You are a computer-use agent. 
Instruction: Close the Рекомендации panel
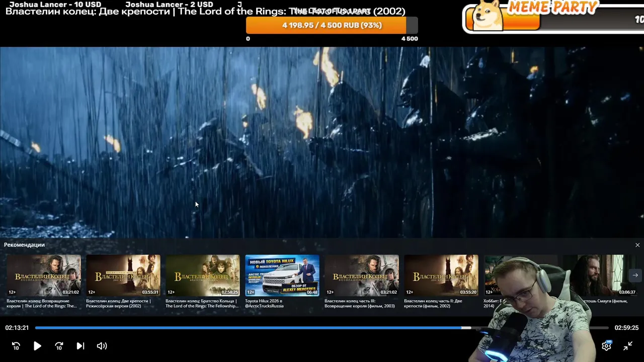pyautogui.click(x=637, y=245)
